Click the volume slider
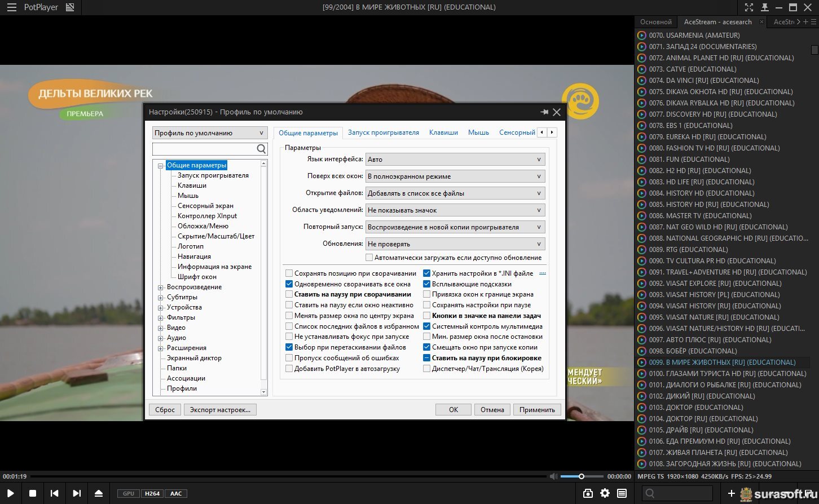 click(x=581, y=476)
